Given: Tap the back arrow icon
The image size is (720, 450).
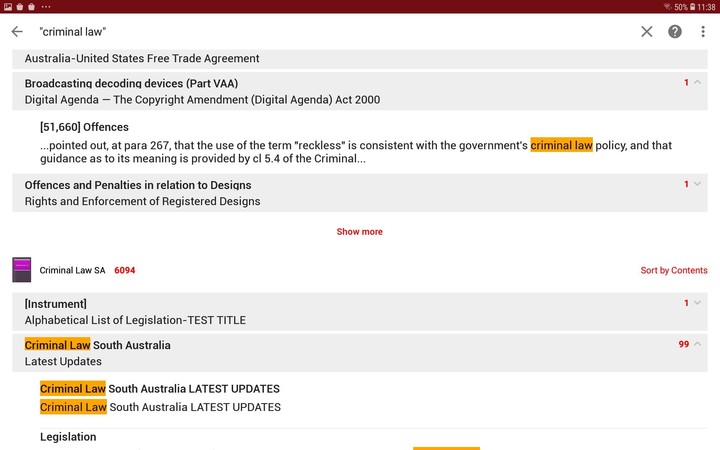Looking at the screenshot, I should (x=17, y=31).
